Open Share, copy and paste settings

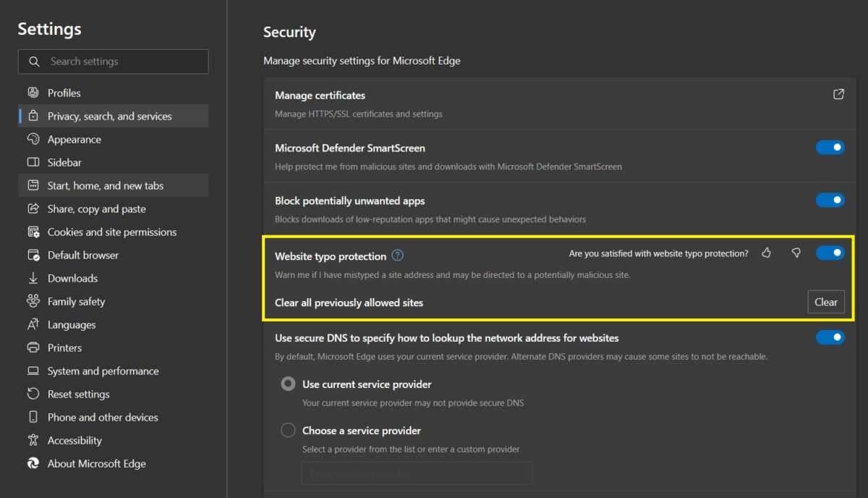113,208
